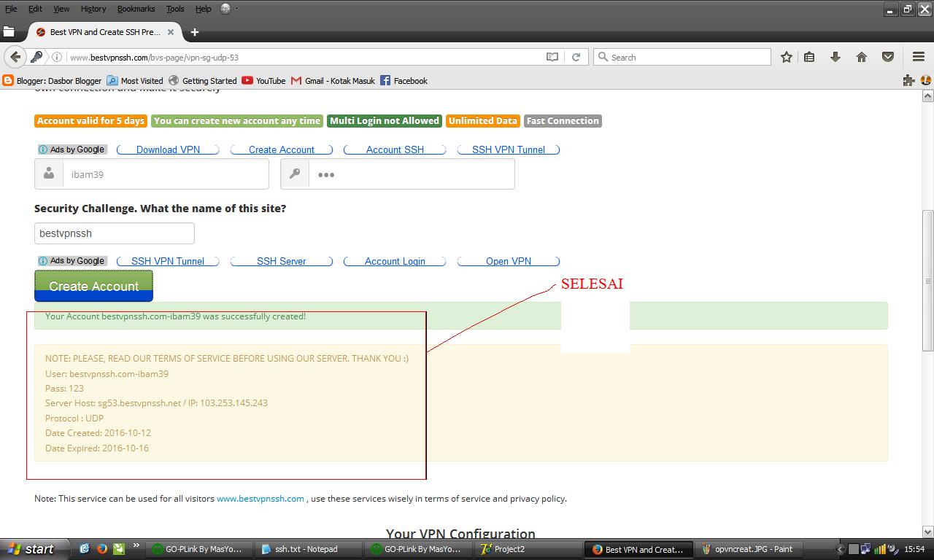Image resolution: width=934 pixels, height=560 pixels.
Task: Reload the current page
Action: click(576, 57)
